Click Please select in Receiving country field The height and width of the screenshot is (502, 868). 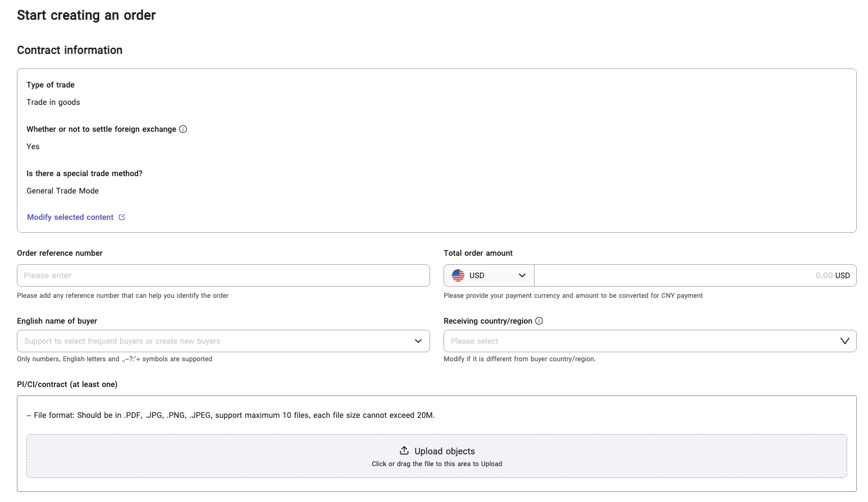[x=474, y=341]
